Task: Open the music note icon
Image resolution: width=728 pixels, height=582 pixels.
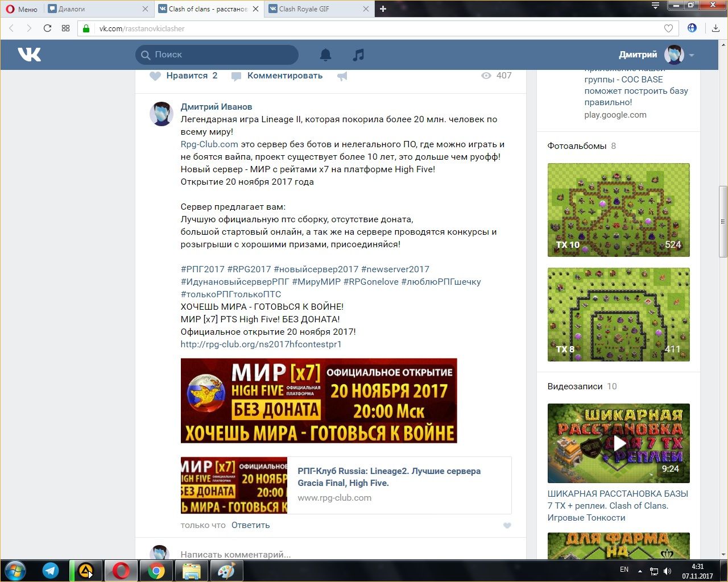Action: (x=358, y=55)
